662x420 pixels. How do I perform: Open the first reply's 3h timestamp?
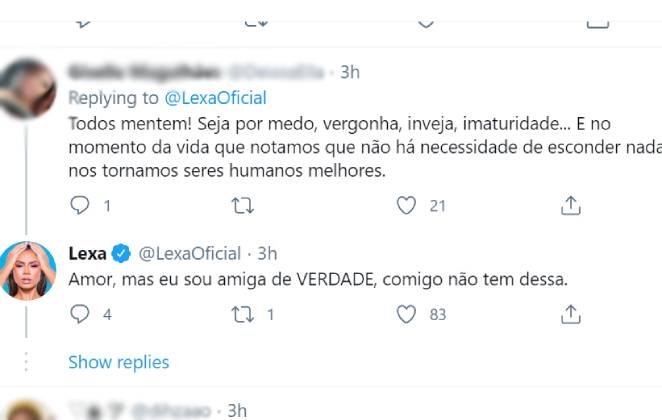tap(350, 72)
